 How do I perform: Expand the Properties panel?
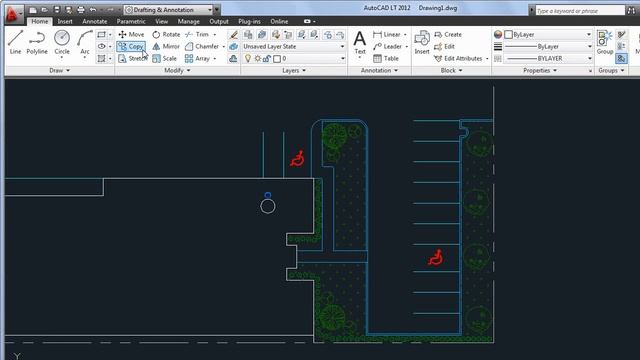540,71
